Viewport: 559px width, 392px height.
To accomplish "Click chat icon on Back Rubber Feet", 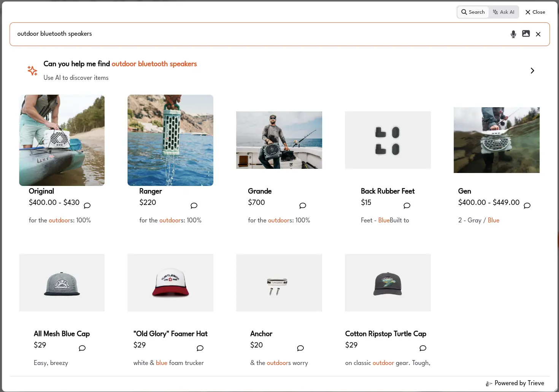I will (407, 205).
